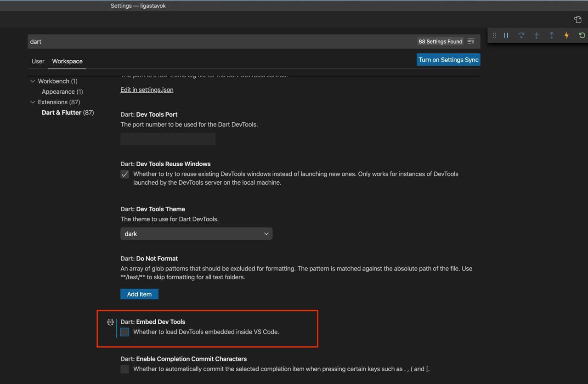The height and width of the screenshot is (384, 588).
Task: Enable Completion Commit Characters checkbox
Action: [x=124, y=369]
